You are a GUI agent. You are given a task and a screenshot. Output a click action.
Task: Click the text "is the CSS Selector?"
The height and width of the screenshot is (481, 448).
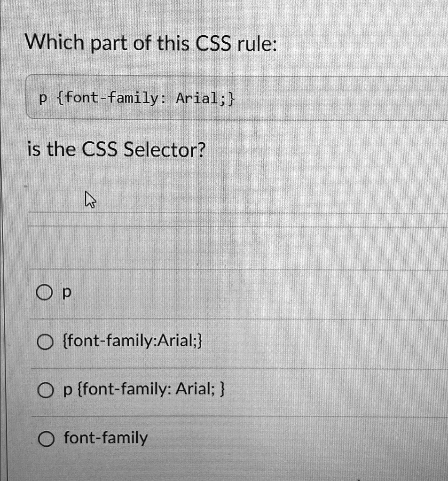[x=117, y=149]
